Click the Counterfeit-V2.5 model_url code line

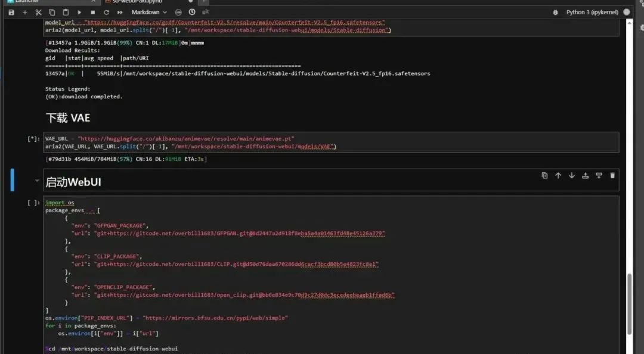tap(215, 22)
